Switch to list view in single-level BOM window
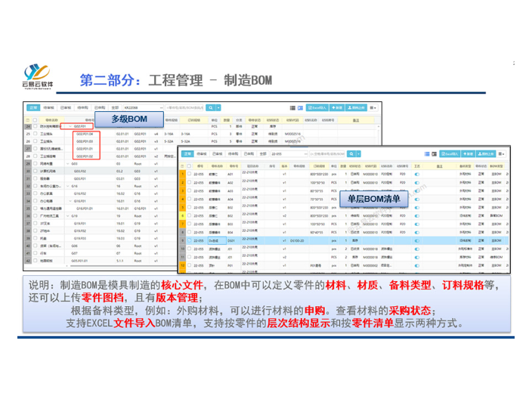This screenshot has width=532, height=399. point(427,154)
